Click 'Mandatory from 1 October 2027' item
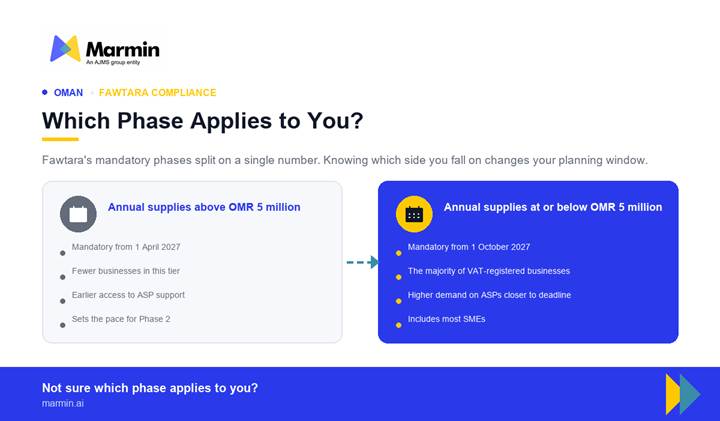 coord(469,247)
